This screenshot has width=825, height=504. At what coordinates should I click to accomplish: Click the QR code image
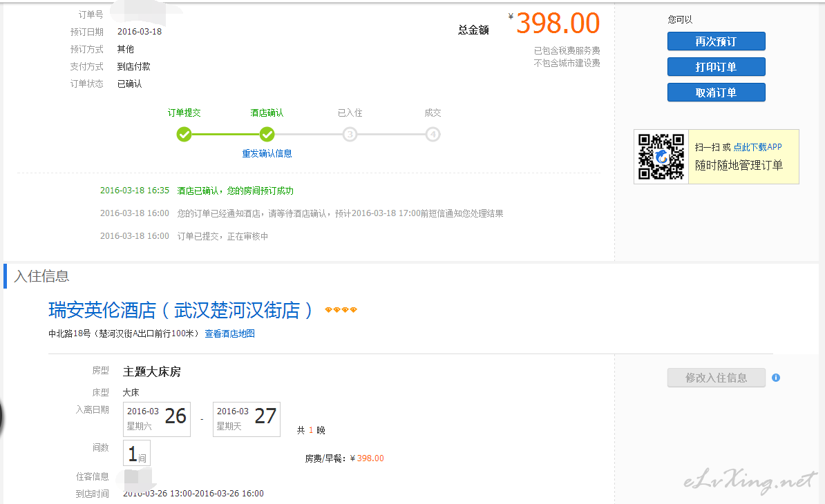click(661, 157)
